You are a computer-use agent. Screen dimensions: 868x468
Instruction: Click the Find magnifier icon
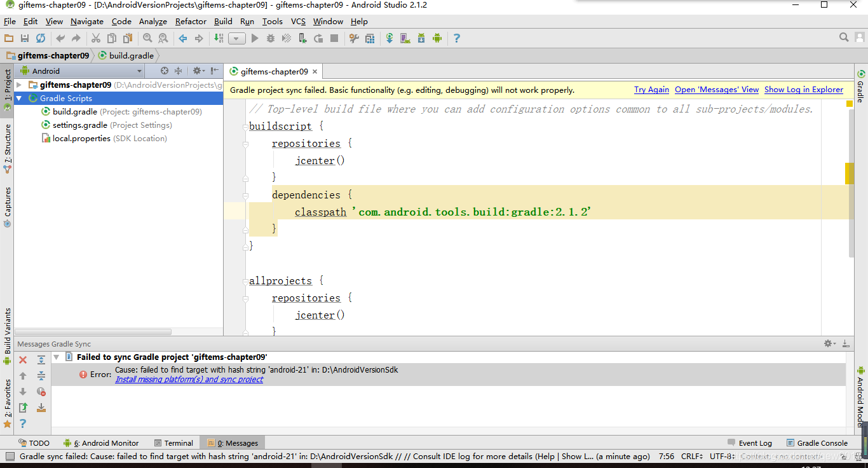147,38
